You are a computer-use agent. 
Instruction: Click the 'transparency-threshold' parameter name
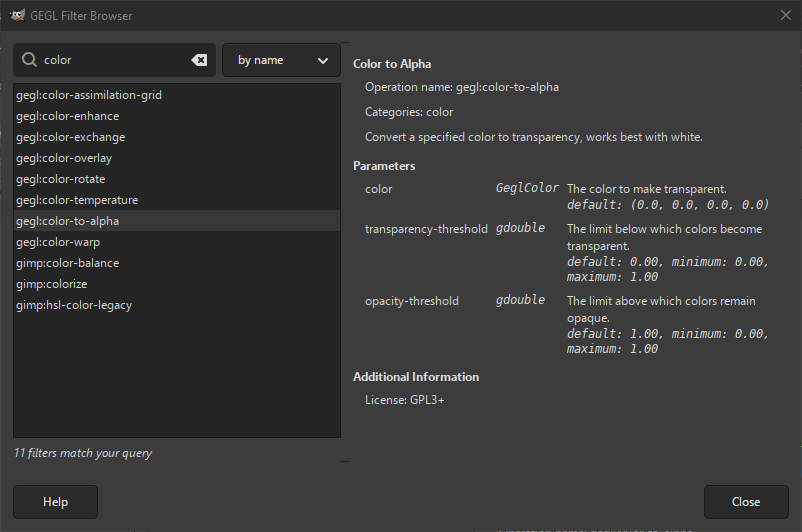(426, 229)
